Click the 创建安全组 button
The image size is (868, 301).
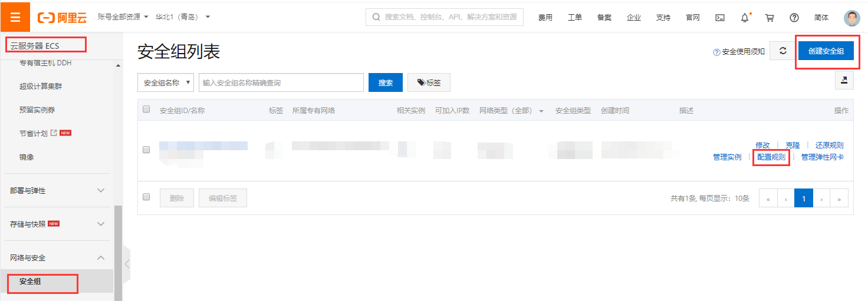coord(826,51)
